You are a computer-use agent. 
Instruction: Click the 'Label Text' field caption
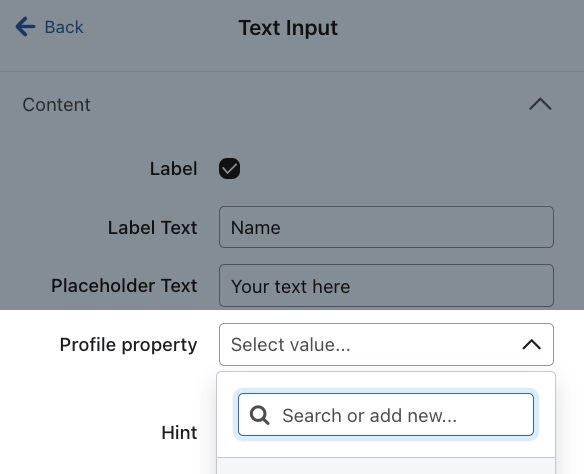pyautogui.click(x=152, y=228)
